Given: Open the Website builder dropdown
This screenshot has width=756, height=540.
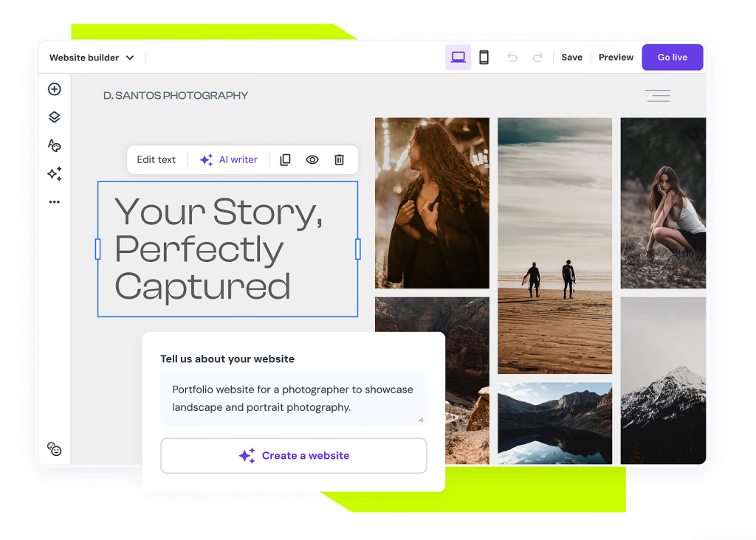Looking at the screenshot, I should (x=91, y=57).
